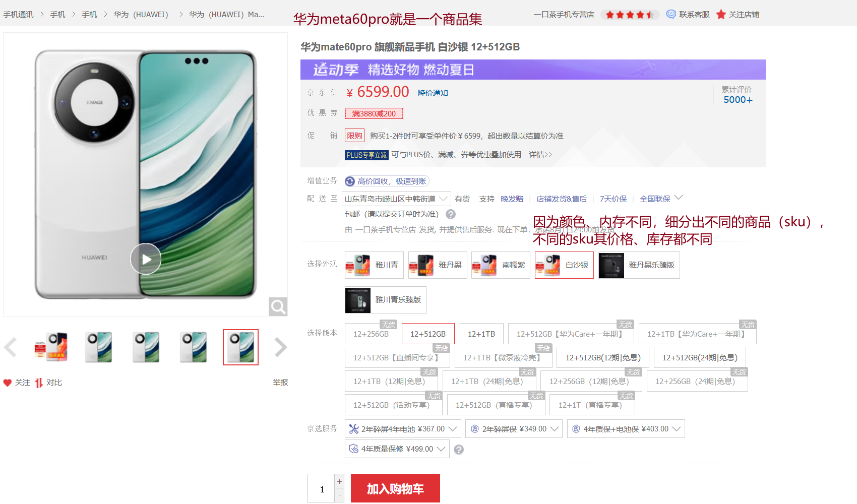
Task: Click 降价通知 price alert link
Action: 433,93
